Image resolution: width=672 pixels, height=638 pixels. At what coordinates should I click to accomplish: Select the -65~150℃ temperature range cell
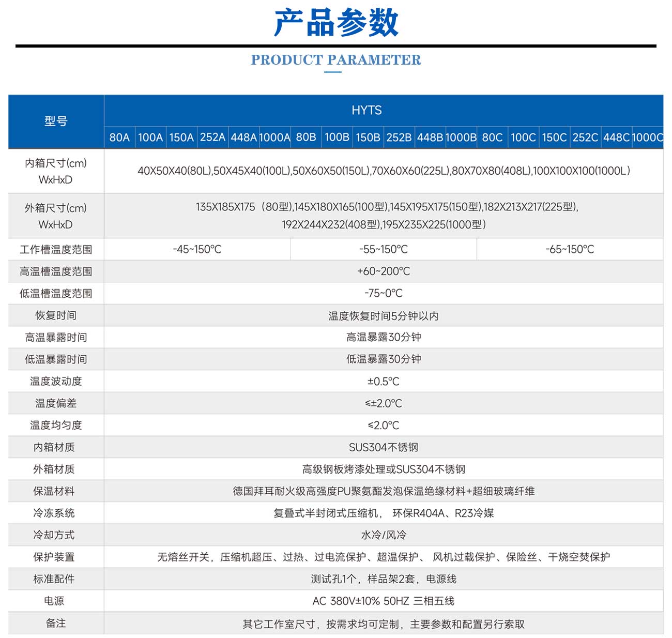(570, 249)
